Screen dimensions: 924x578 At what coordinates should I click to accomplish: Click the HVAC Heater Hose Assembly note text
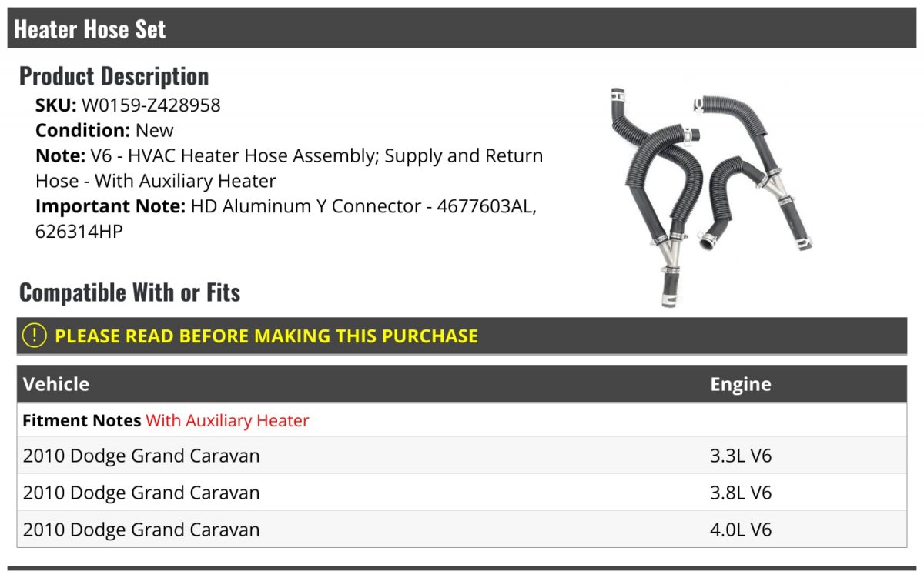pyautogui.click(x=289, y=169)
